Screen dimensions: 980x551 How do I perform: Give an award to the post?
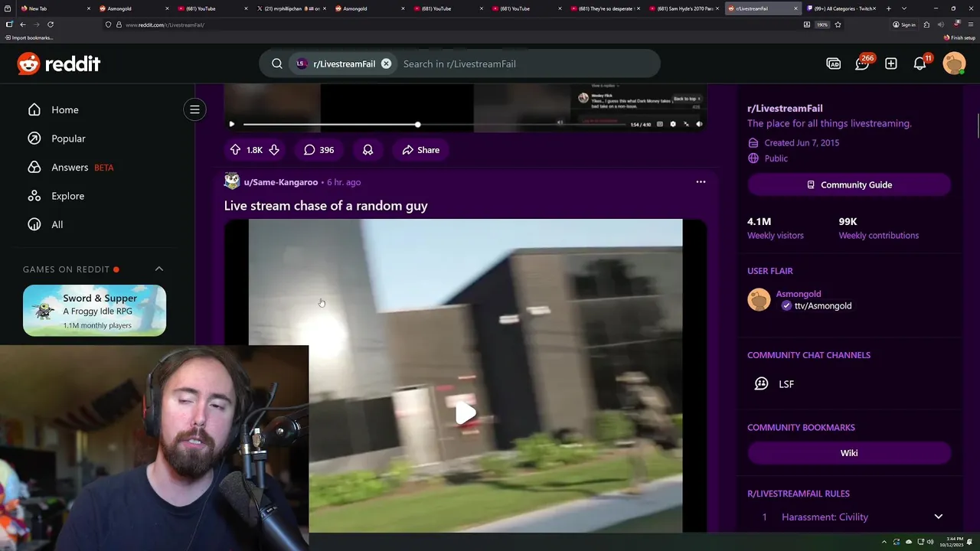[367, 150]
